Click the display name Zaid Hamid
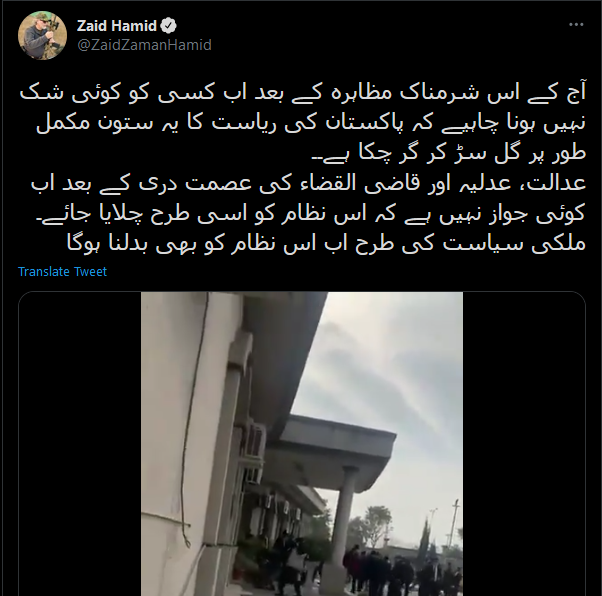Viewport: 602px width, 596px height. click(x=117, y=26)
